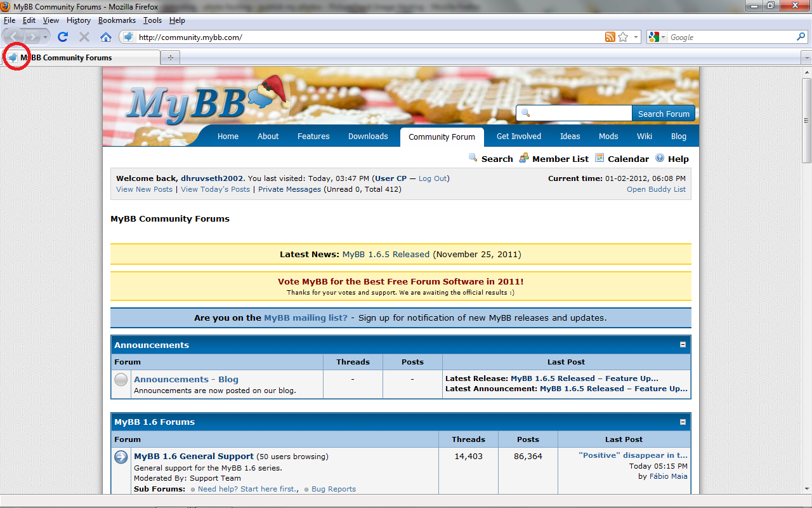Open the Downloads navigation tab
The height and width of the screenshot is (508, 812).
coord(368,137)
